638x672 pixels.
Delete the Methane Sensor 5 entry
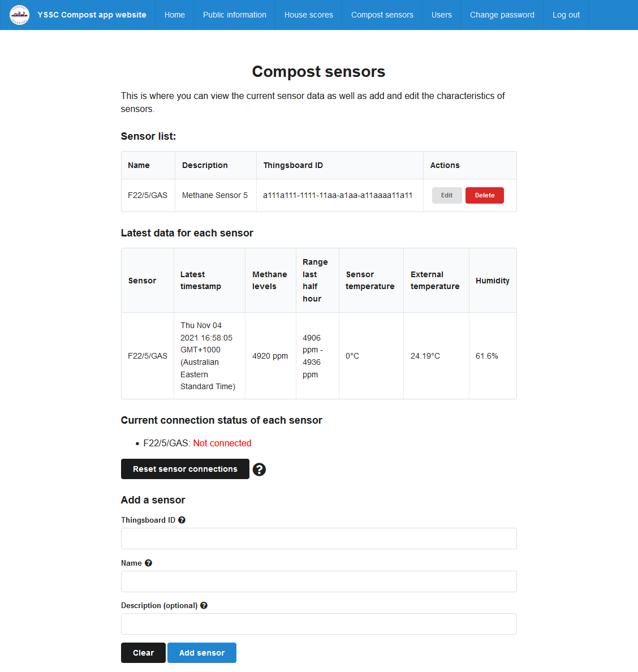pos(484,195)
